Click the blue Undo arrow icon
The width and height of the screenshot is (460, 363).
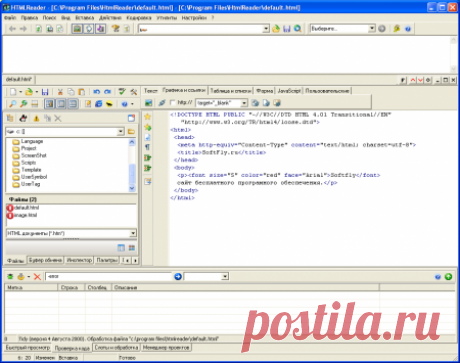(x=97, y=92)
